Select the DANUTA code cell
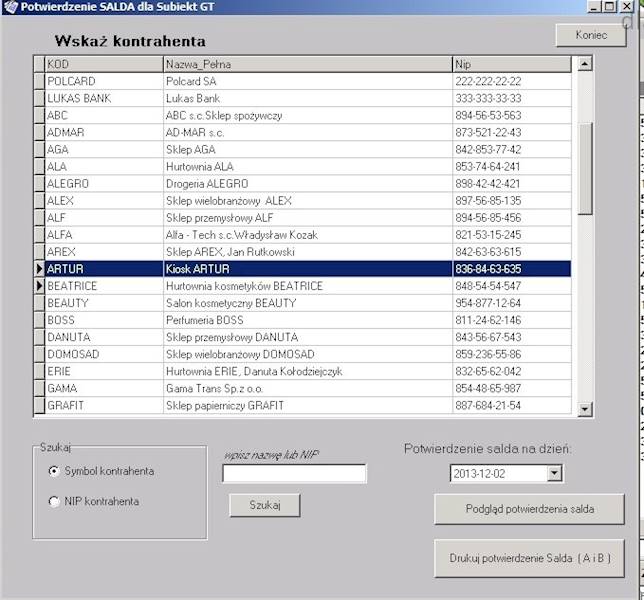Screen dimensions: 644x600 (x=104, y=337)
